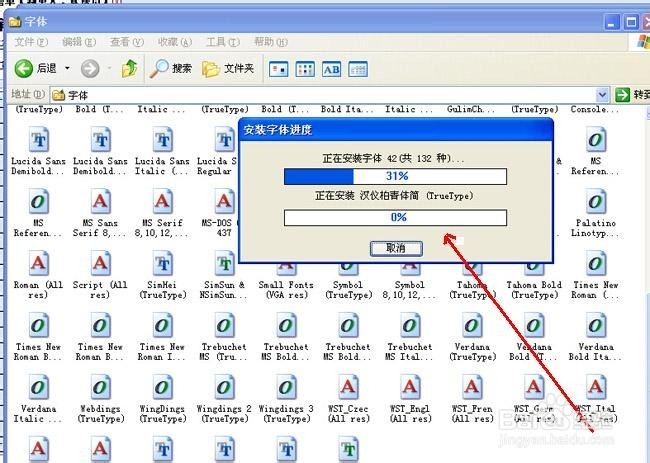This screenshot has width=650, height=463.
Task: Cancel font installation with 取消 button
Action: click(x=396, y=248)
